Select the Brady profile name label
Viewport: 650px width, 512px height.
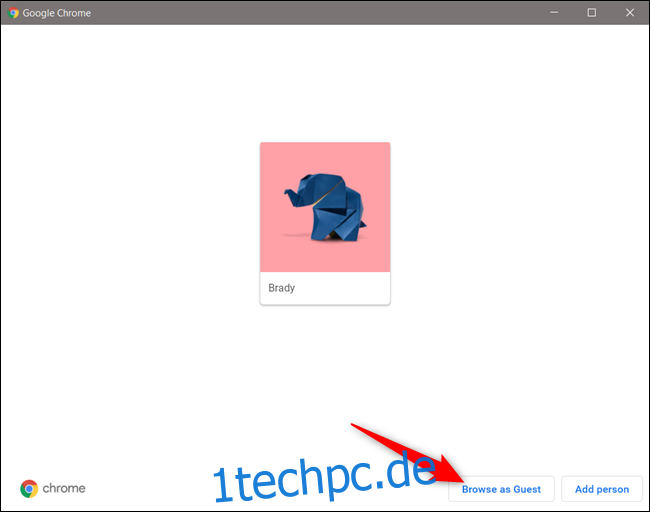coord(281,288)
